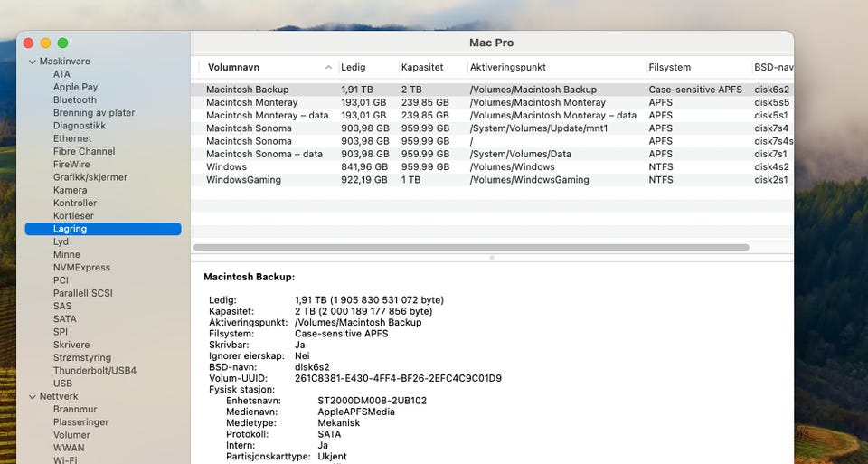Open PCI in sidebar
This screenshot has height=464, width=868.
(61, 280)
